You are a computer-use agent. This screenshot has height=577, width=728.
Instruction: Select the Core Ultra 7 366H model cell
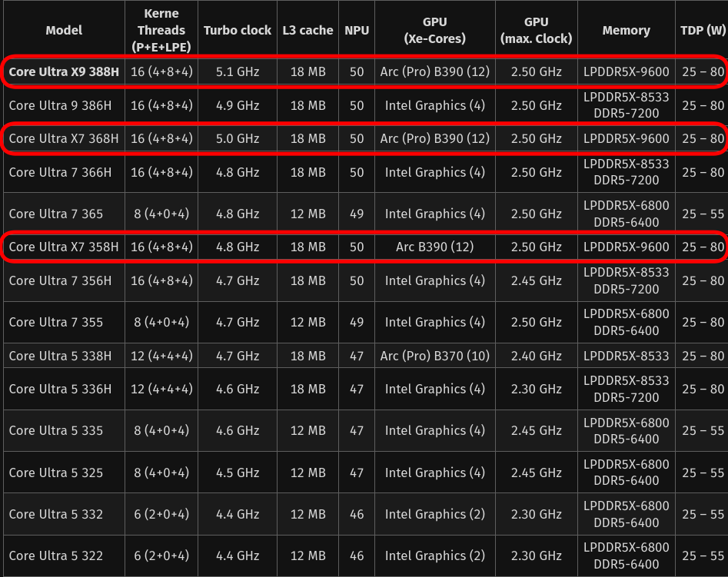pyautogui.click(x=61, y=172)
